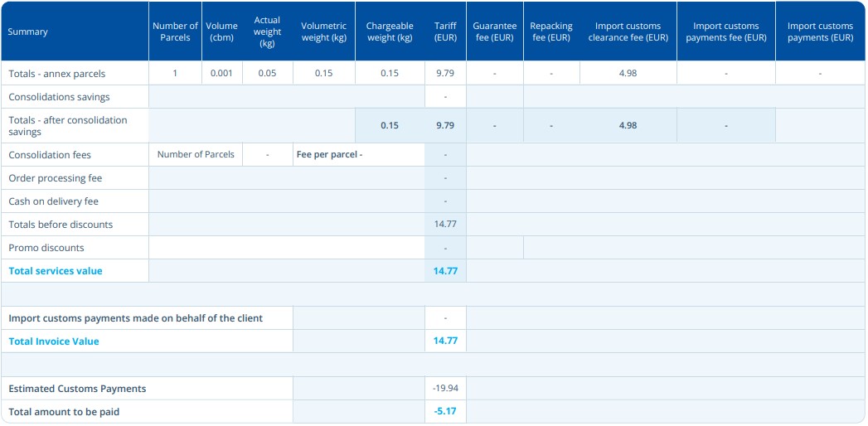Screen dimensions: 868x426
Task: Click the Promo discounts label
Action: click(x=46, y=248)
